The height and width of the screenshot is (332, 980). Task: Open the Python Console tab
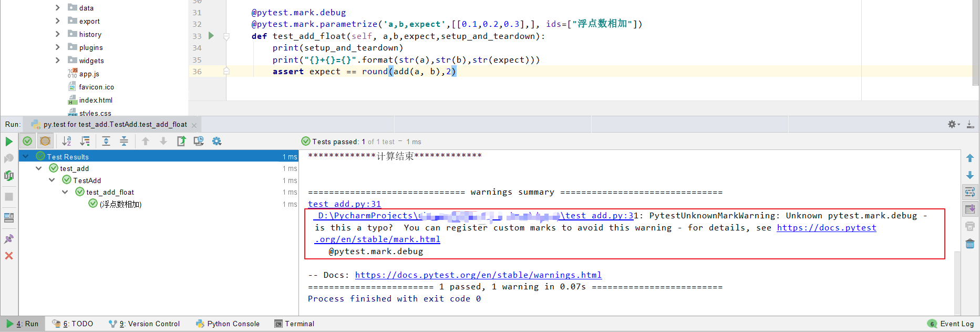click(228, 324)
